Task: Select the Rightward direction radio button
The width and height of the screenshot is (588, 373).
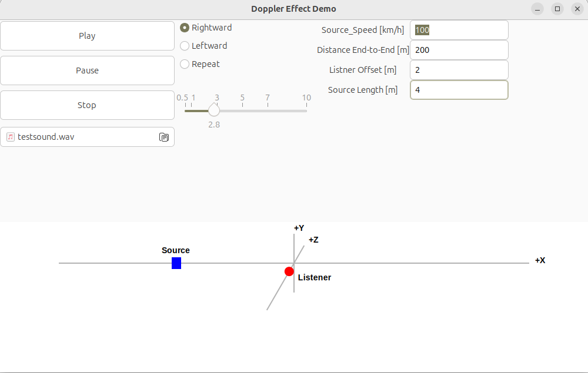Action: coord(184,27)
